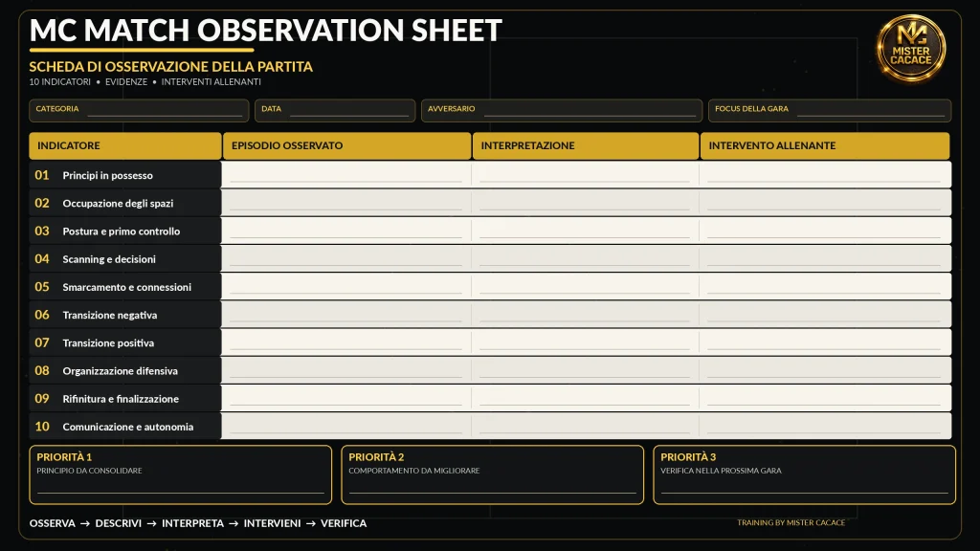Click the OSSERVA step in the footer
980x551 pixels.
53,523
